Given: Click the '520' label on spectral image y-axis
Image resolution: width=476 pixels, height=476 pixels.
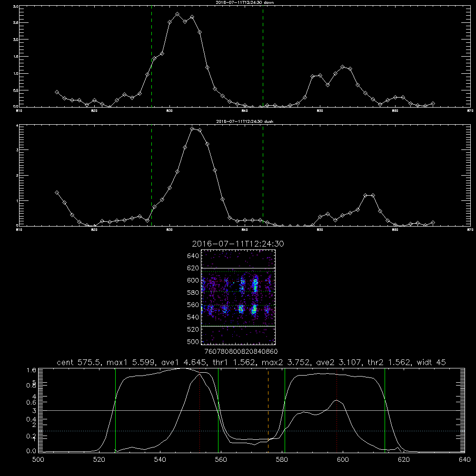Looking at the screenshot, I should 193,329.
